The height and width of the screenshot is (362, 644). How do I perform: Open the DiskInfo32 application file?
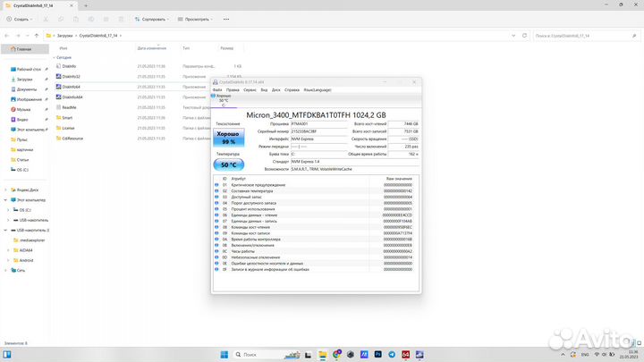point(70,76)
